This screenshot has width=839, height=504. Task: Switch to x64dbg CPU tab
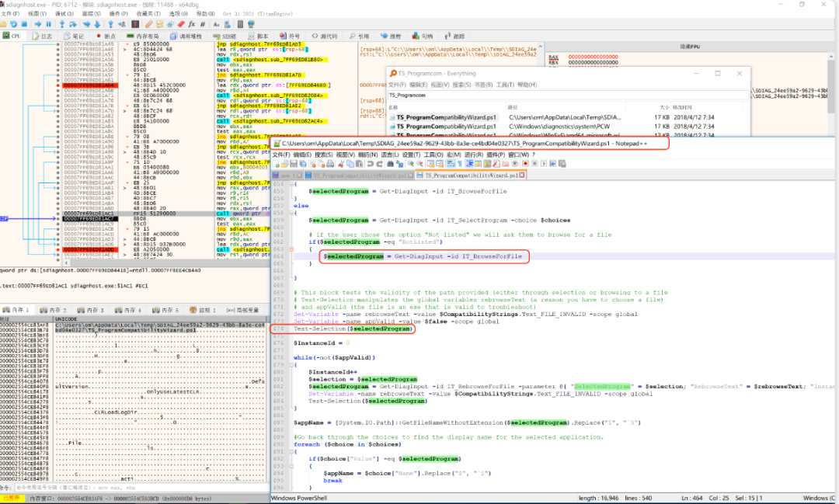tap(12, 36)
